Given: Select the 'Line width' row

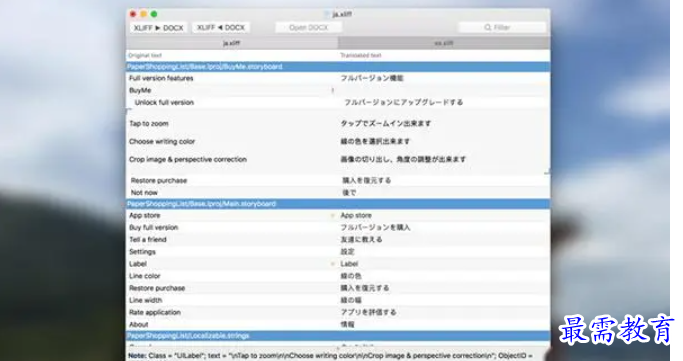Looking at the screenshot, I should pos(338,300).
